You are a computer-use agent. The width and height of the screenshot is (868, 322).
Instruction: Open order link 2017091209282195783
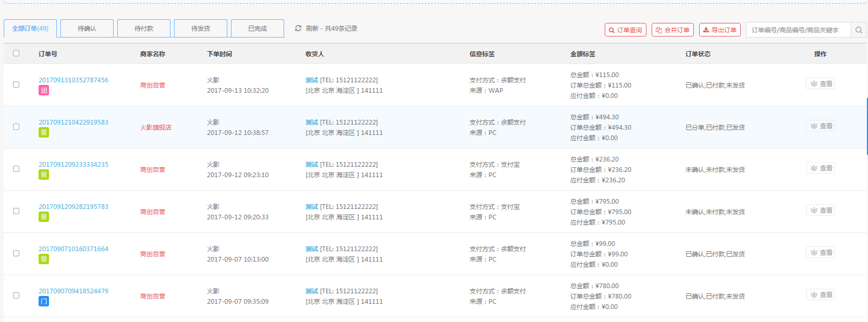74,207
